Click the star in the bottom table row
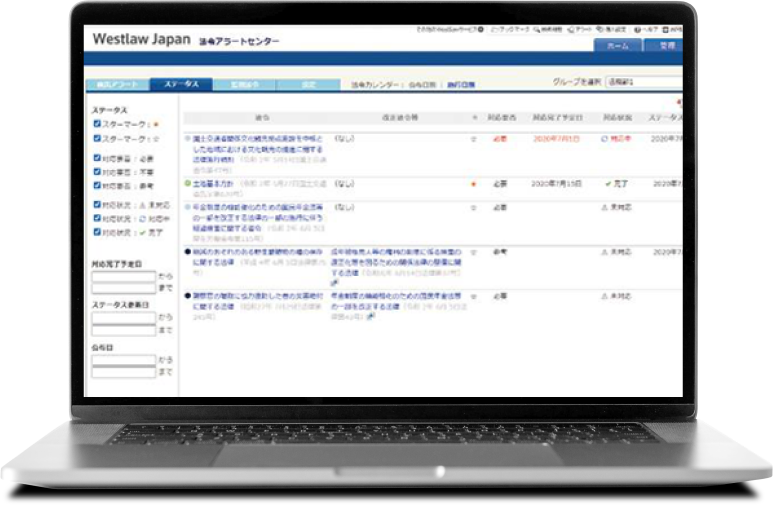 pyautogui.click(x=474, y=297)
